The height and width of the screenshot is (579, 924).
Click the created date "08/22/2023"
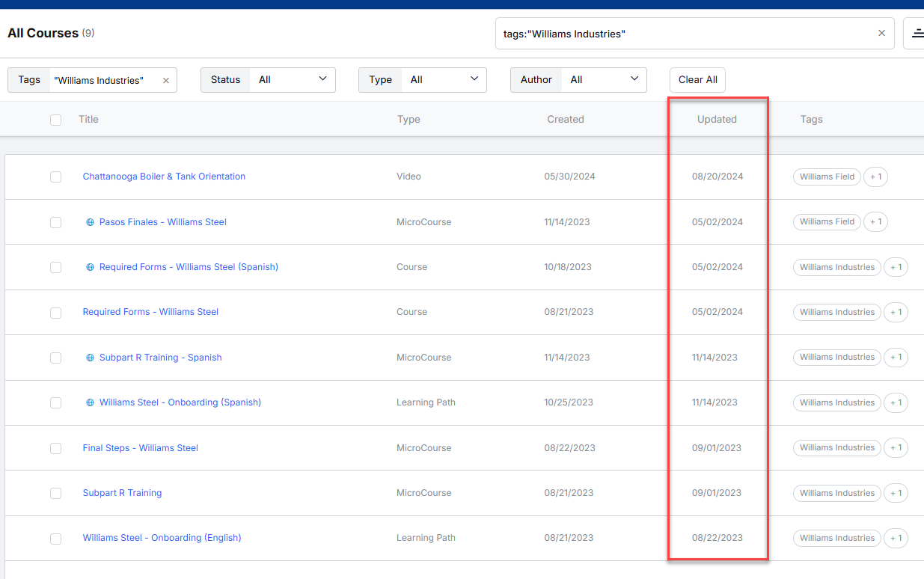pos(570,448)
